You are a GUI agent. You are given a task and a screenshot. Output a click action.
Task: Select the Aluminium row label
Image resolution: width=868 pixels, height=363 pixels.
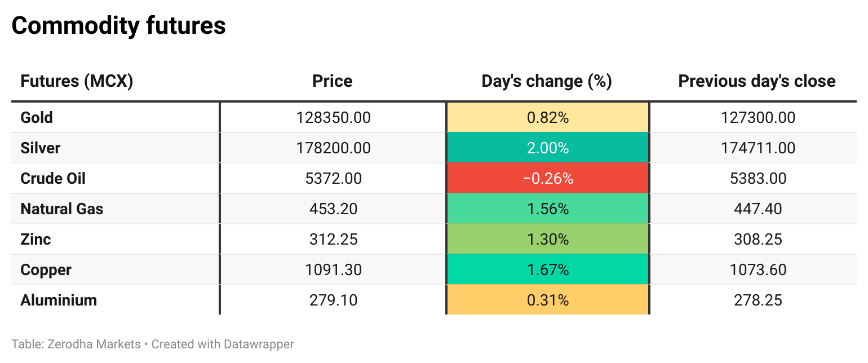point(59,300)
